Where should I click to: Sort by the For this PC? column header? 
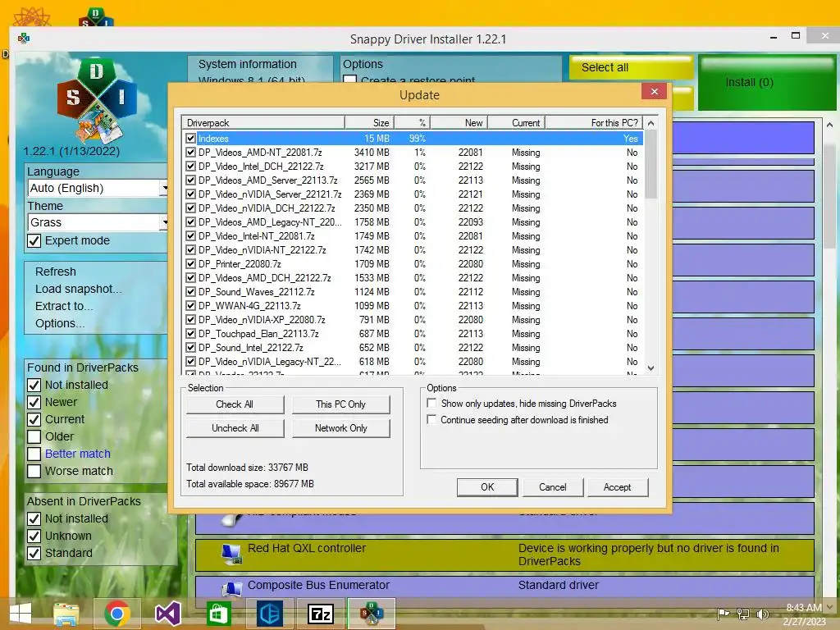click(x=594, y=123)
